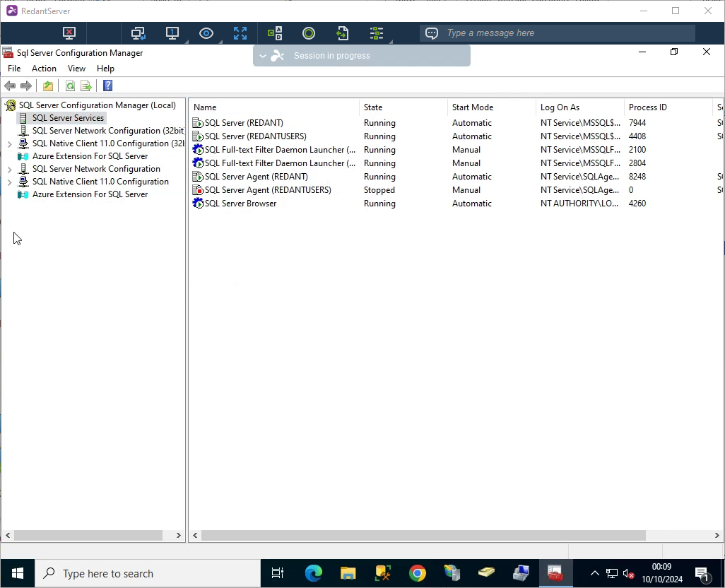Screen dimensions: 725x588
Task: Expand the SQL Server Network Configuration node
Action: 9,169
